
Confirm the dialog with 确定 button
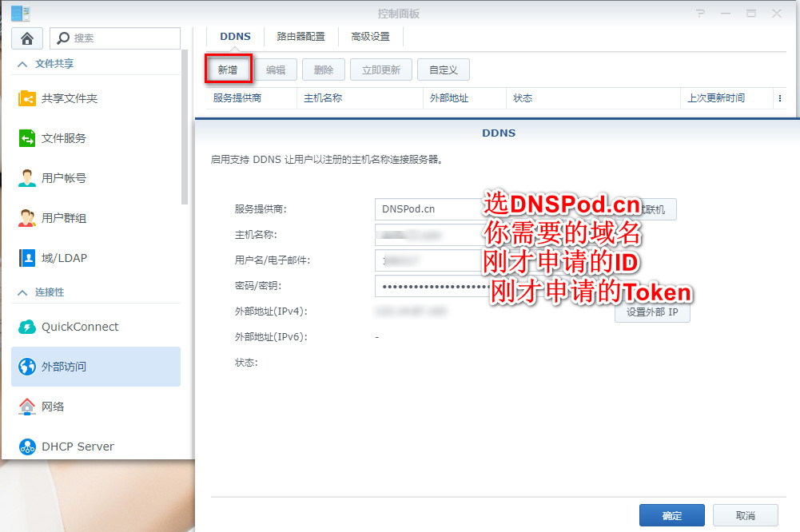[x=672, y=516]
